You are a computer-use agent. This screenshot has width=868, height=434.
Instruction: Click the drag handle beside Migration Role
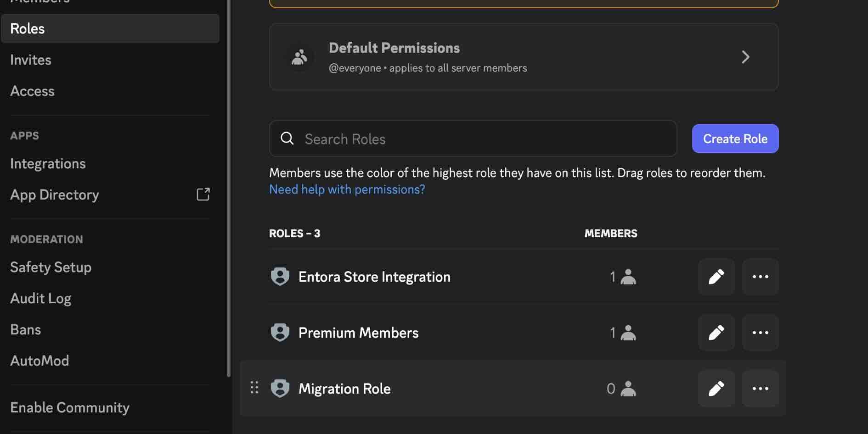(x=254, y=388)
